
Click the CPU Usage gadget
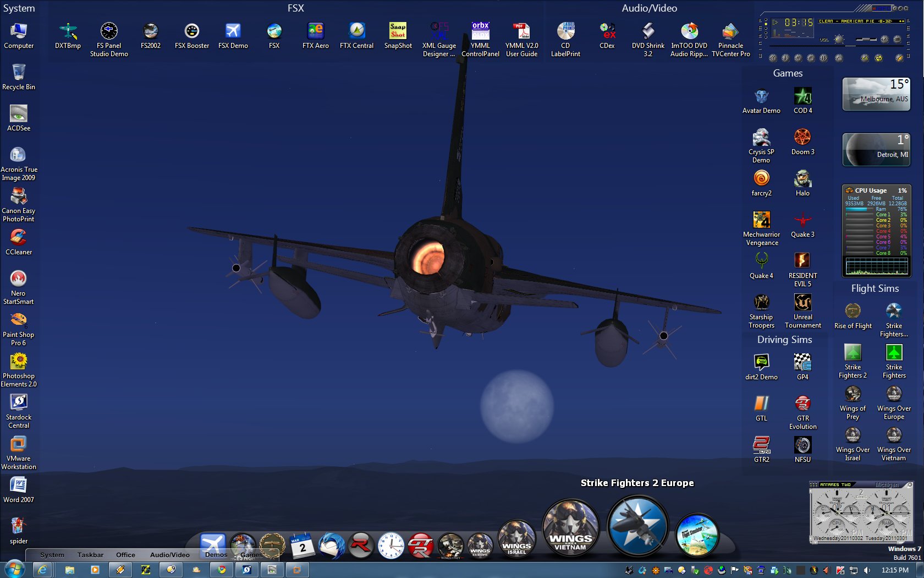click(x=876, y=231)
